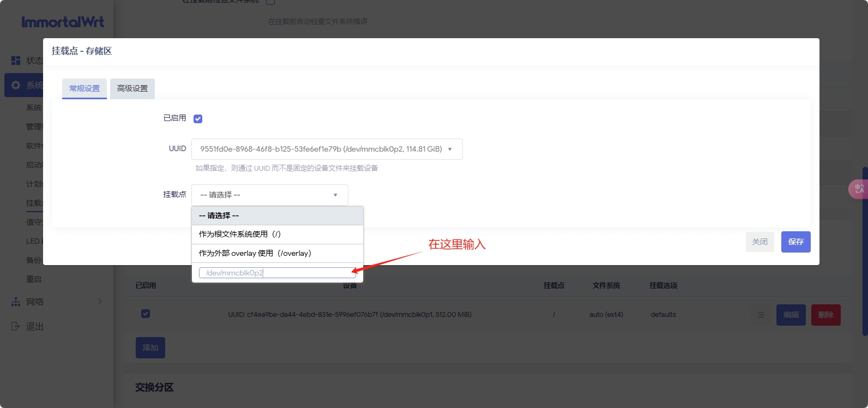Click the 保存 button

pyautogui.click(x=796, y=242)
